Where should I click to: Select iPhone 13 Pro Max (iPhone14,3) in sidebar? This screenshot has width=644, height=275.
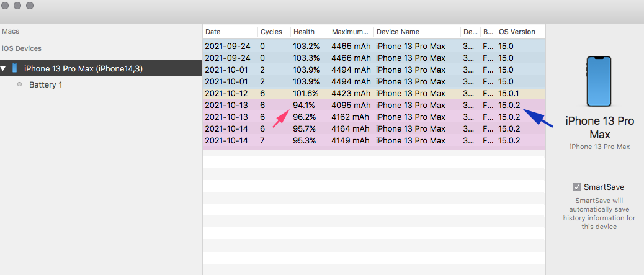(x=101, y=68)
